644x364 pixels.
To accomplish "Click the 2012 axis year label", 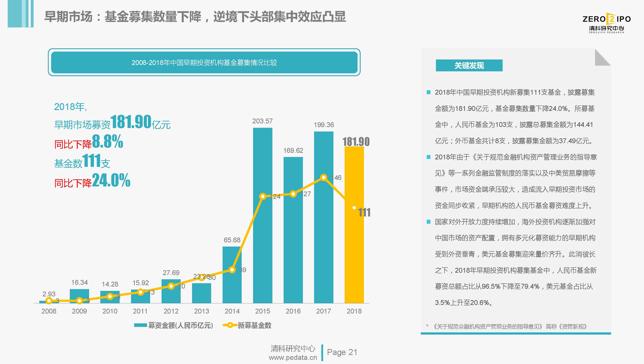I will coord(171,311).
